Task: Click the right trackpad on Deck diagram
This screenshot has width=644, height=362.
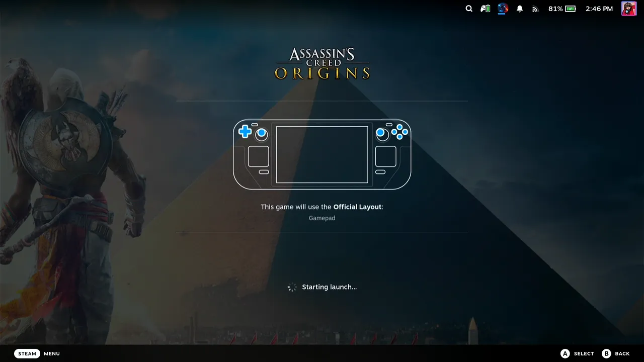Action: 385,156
